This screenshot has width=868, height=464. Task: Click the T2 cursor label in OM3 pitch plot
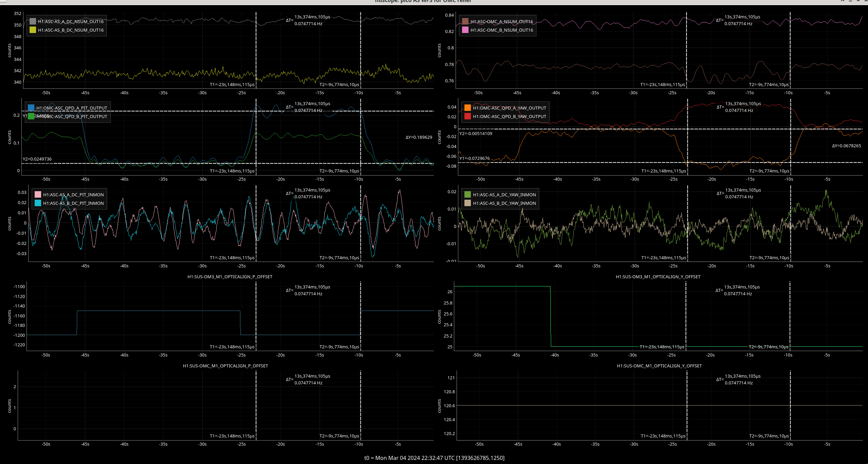(339, 347)
